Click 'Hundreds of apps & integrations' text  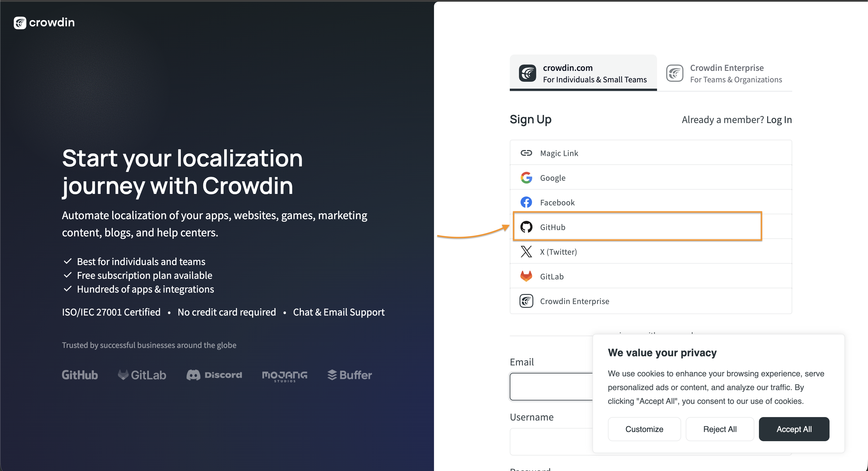coord(145,289)
